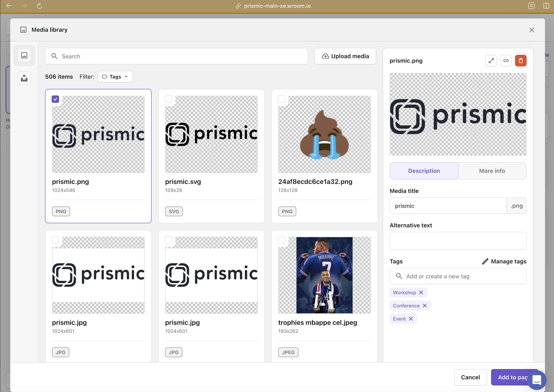Uncheck the prismic.png checkbox
This screenshot has width=554, height=392.
(55, 99)
